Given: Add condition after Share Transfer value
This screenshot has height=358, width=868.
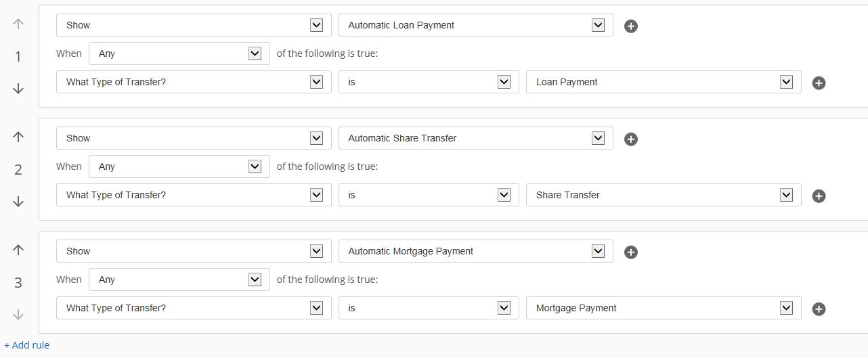Looking at the screenshot, I should point(819,196).
